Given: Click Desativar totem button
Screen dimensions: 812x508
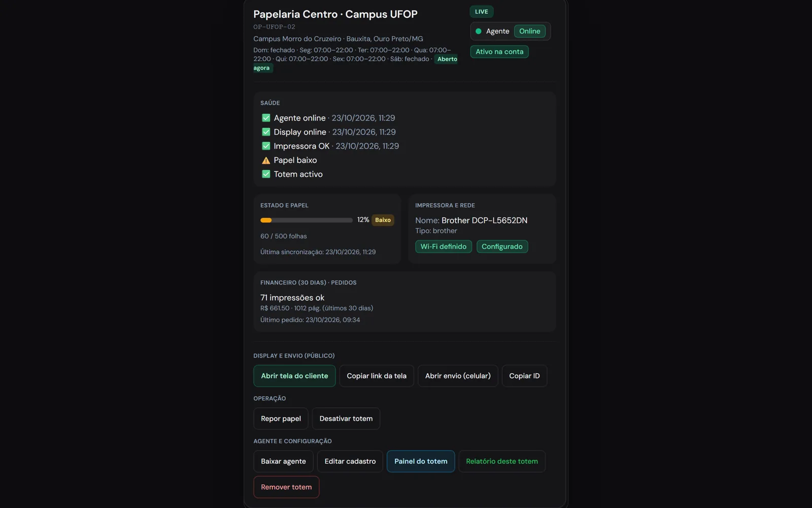Looking at the screenshot, I should pos(346,419).
